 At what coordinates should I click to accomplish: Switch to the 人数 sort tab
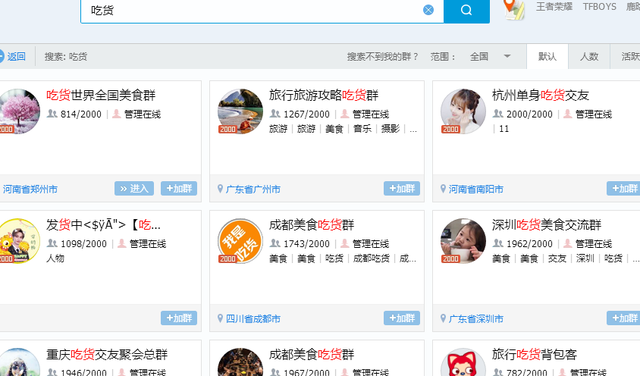(589, 56)
